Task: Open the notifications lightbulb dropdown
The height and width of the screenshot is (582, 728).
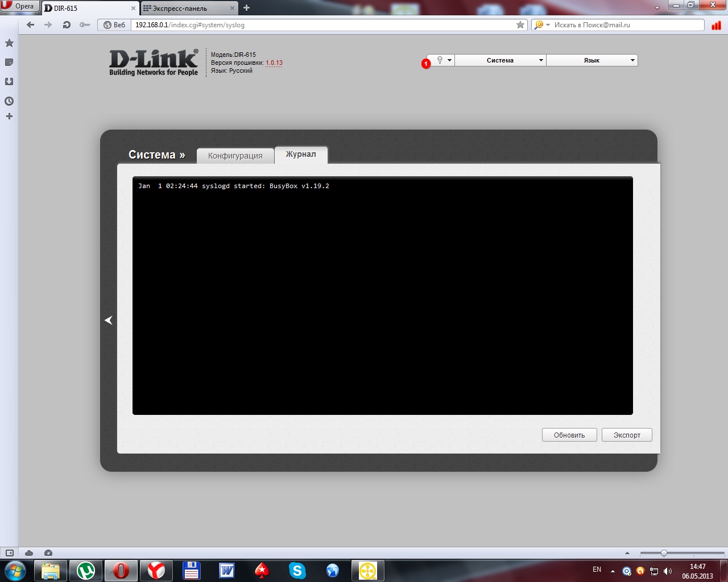Action: pos(442,60)
